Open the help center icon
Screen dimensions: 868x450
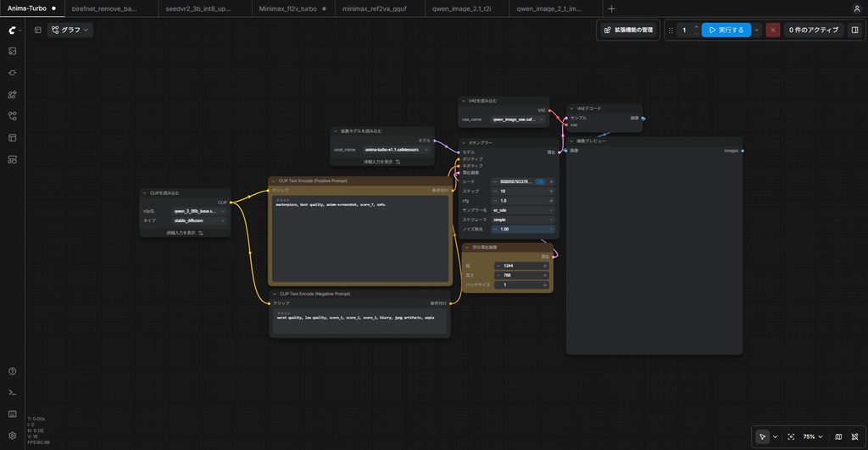pos(12,371)
